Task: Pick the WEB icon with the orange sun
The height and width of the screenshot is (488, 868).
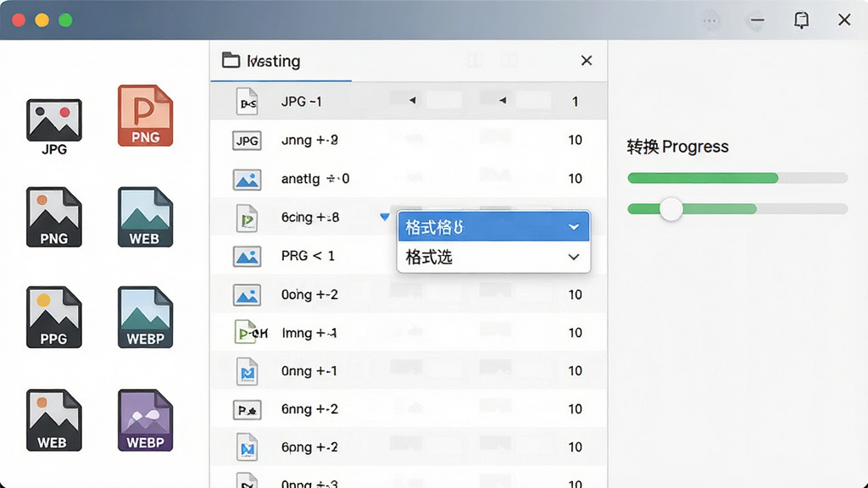Action: point(53,420)
